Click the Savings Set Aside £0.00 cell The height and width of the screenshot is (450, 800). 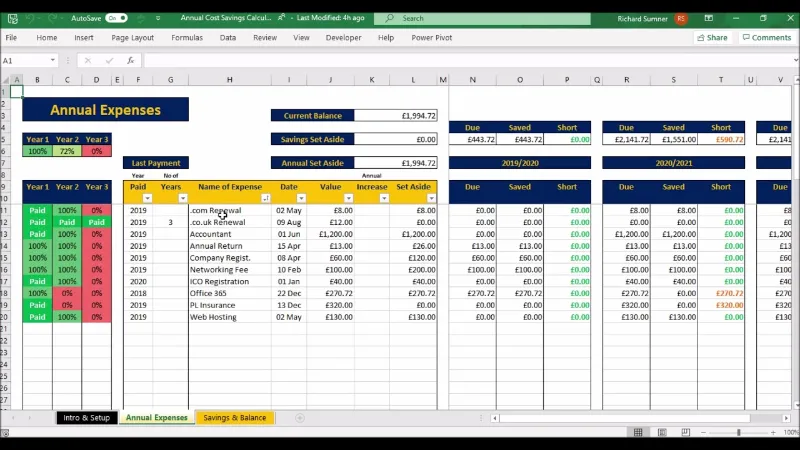[395, 139]
